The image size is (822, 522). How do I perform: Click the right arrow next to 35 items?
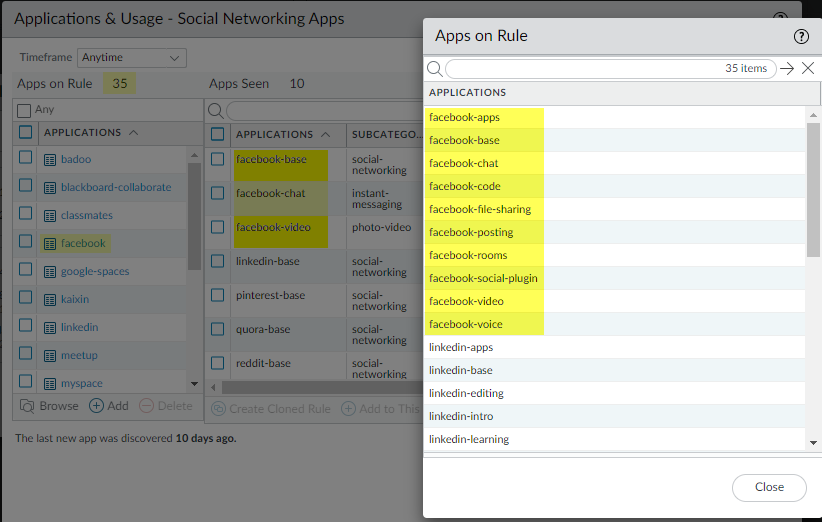pyautogui.click(x=787, y=69)
